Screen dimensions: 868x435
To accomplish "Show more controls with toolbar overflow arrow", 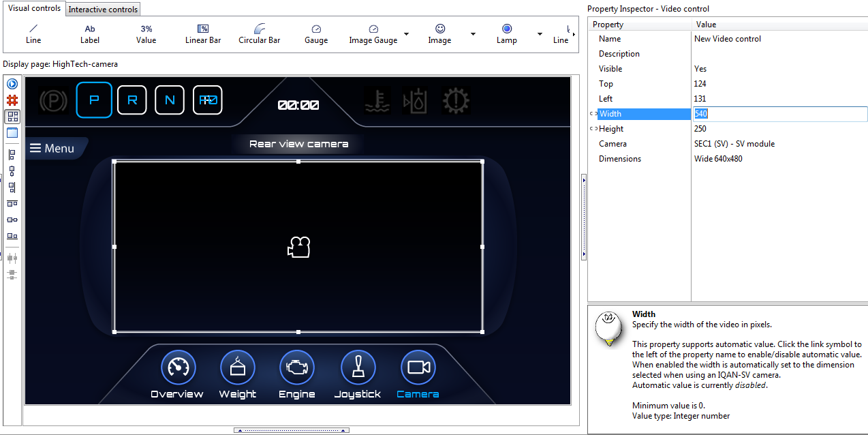I will coord(575,34).
